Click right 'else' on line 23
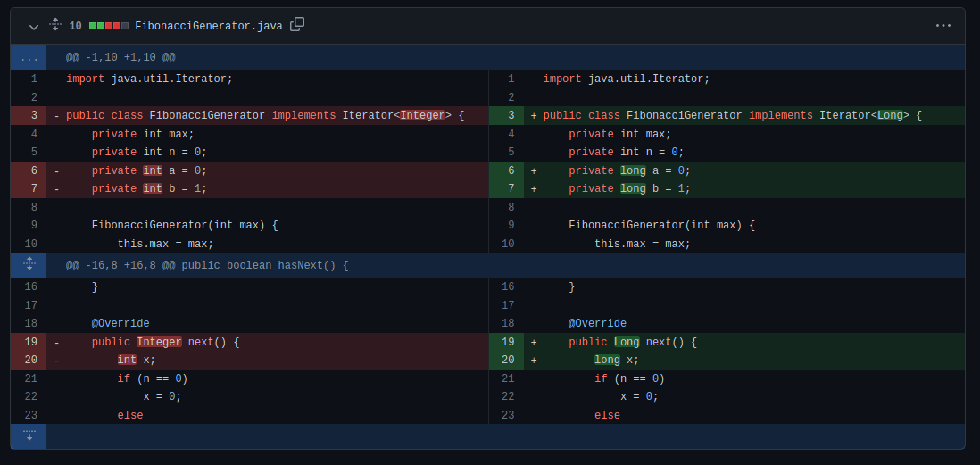This screenshot has width=980, height=465. pos(607,415)
